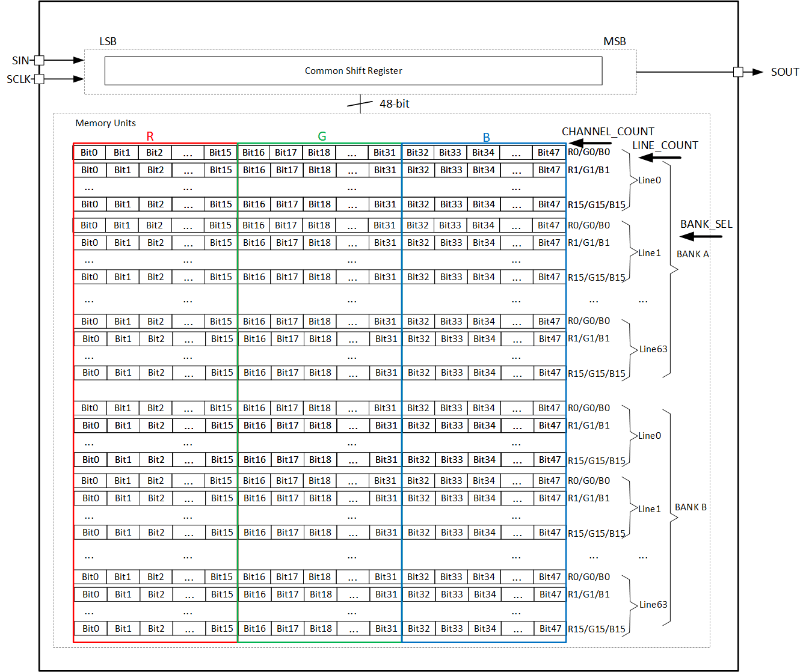Click the 48-bit bus slash marker
Screen dimensions: 806x672
click(x=360, y=103)
